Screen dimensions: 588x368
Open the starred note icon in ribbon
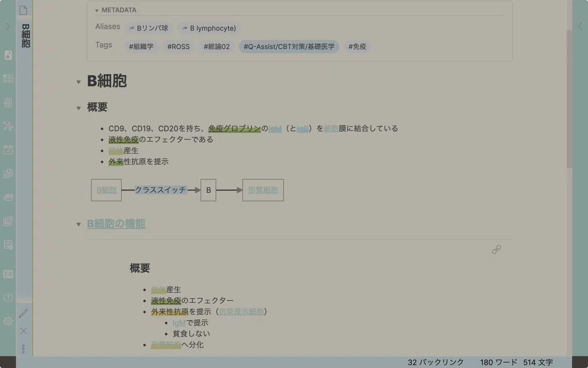8,55
